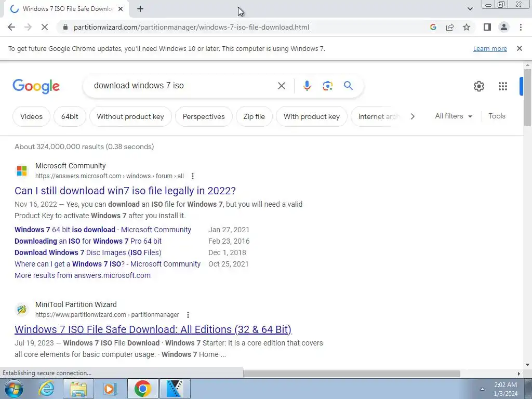532x399 pixels.
Task: Launch Internet Explorer from the taskbar
Action: (46, 389)
